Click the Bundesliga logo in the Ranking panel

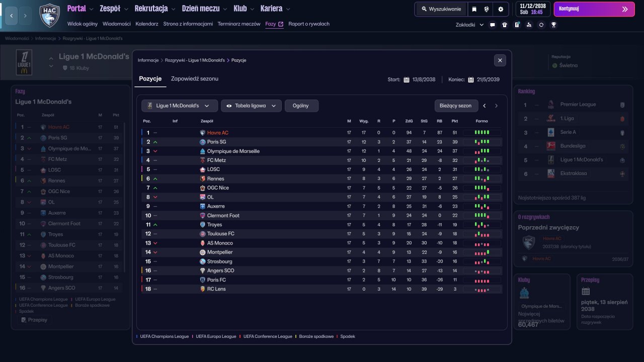tap(550, 146)
